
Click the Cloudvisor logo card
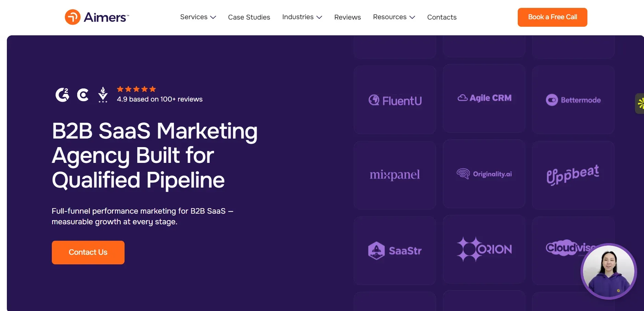click(x=573, y=251)
